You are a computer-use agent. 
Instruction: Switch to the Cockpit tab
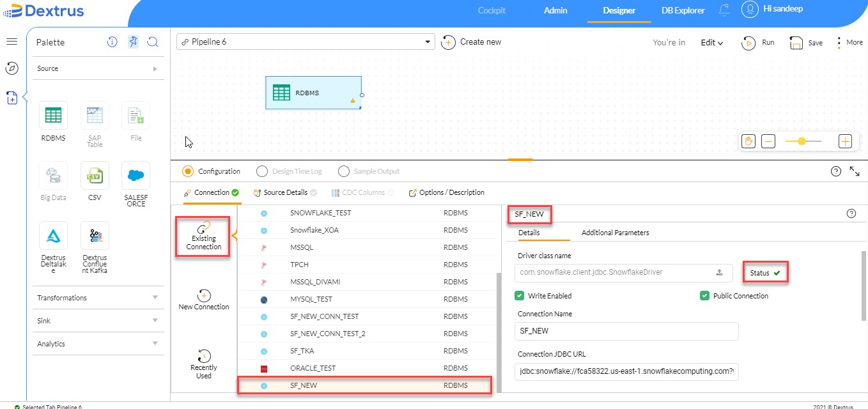[x=492, y=10]
